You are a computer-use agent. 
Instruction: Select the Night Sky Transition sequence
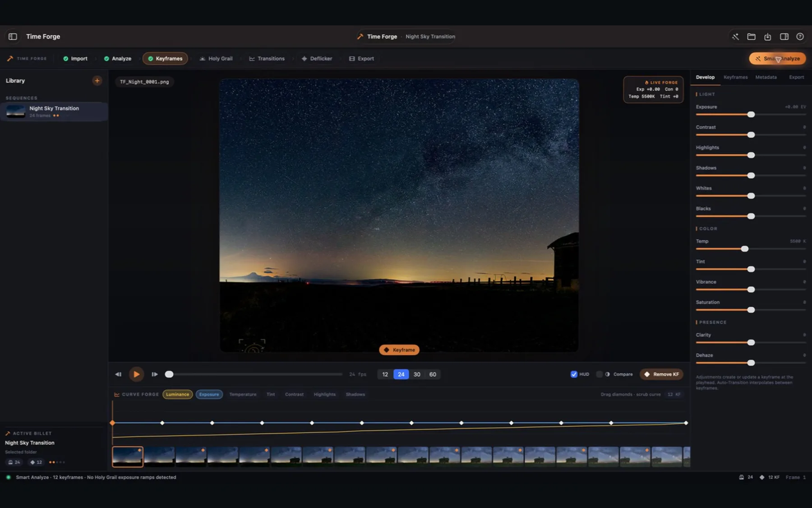[x=54, y=112]
